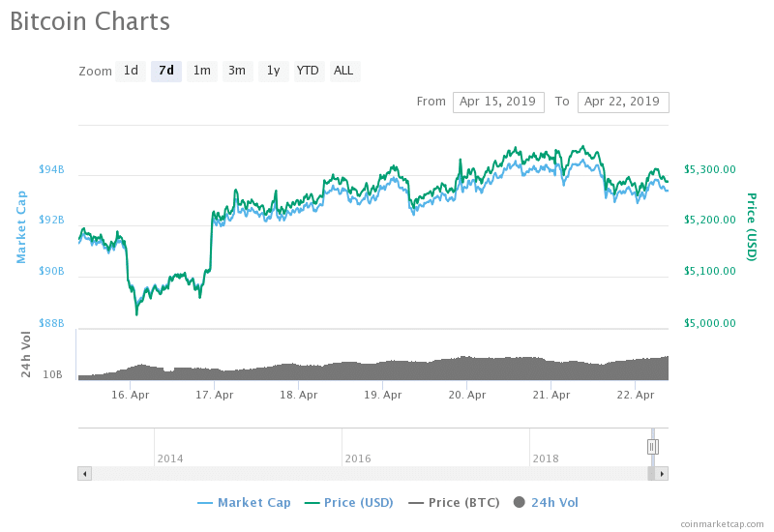The image size is (774, 532).
Task: Select the 1y zoom option
Action: pos(274,71)
